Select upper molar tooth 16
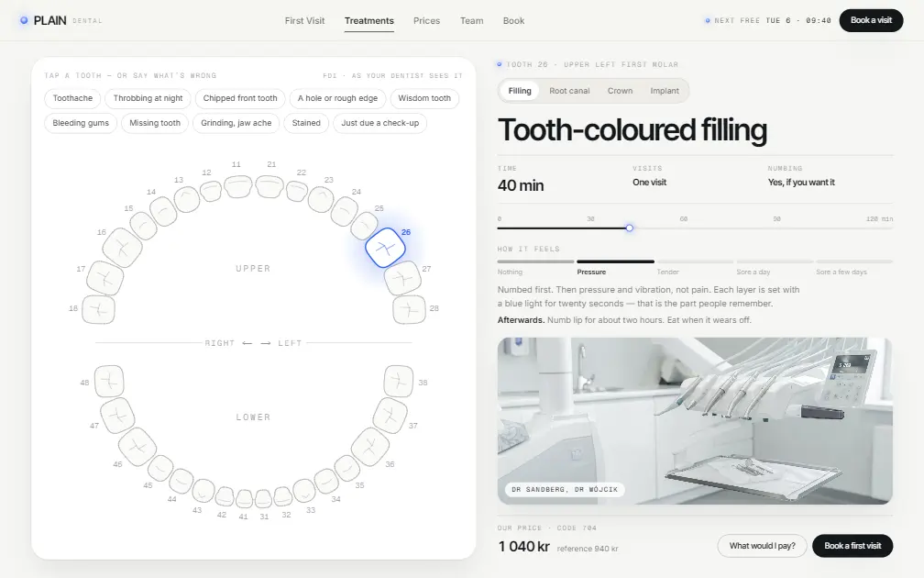 (122, 248)
